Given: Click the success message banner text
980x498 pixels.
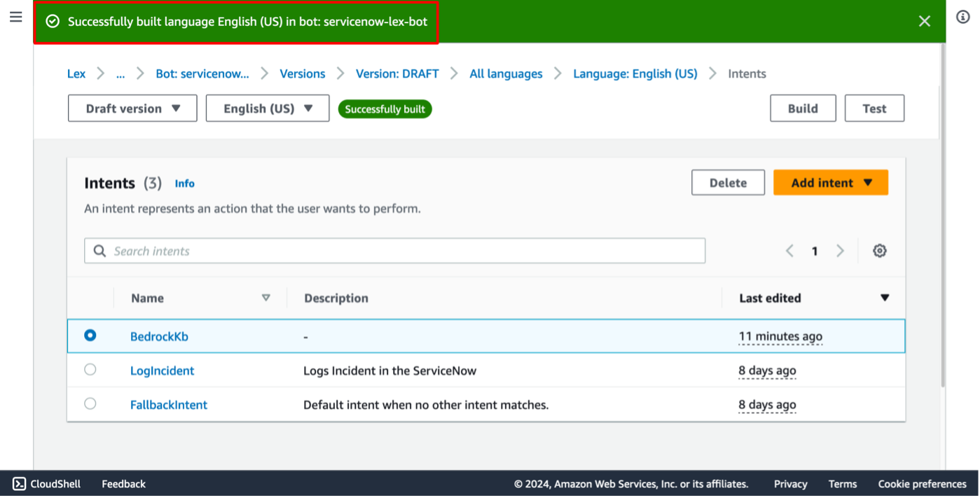Looking at the screenshot, I should click(x=247, y=22).
